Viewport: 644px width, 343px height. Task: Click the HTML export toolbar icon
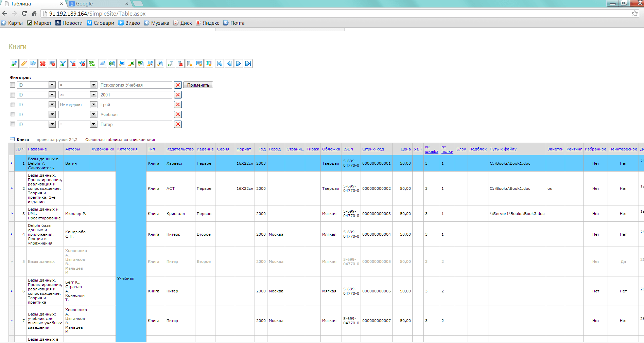click(x=160, y=64)
